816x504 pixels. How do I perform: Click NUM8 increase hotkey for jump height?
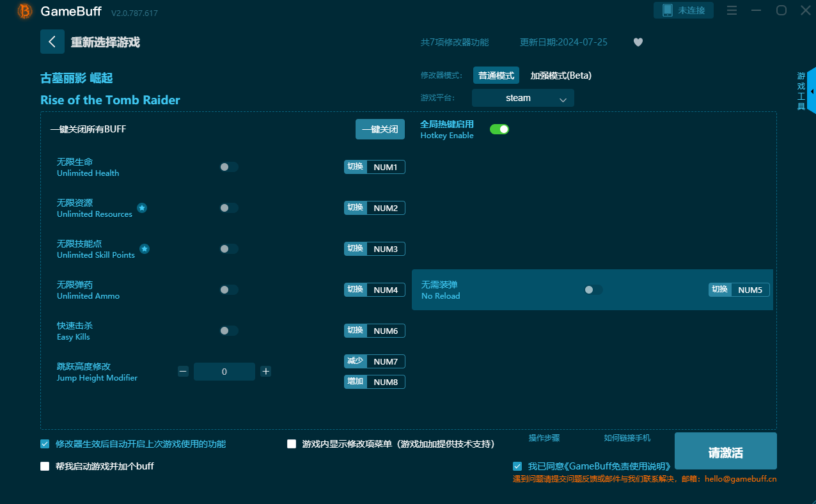(386, 382)
